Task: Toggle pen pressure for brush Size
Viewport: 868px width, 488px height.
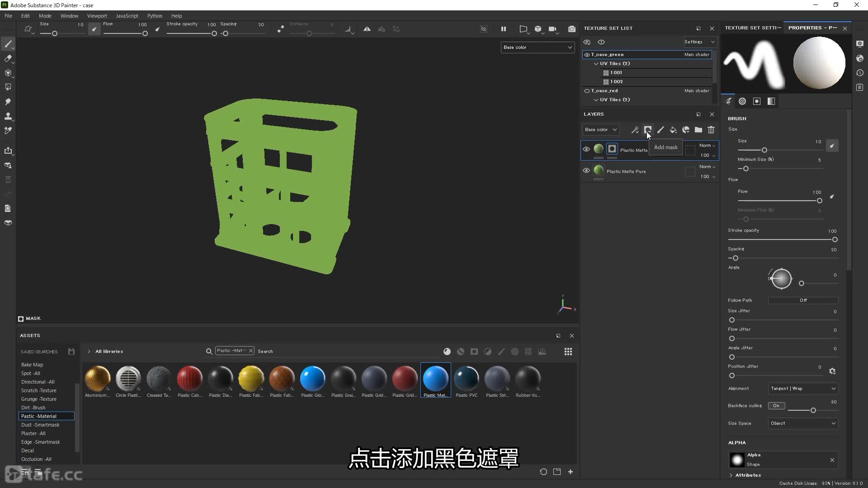Action: click(832, 145)
